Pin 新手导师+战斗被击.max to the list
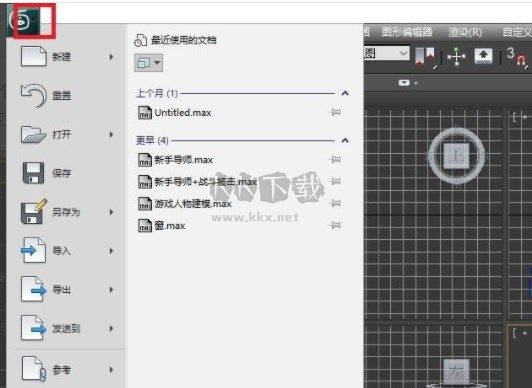Viewport: 532px width, 388px height. (x=335, y=181)
